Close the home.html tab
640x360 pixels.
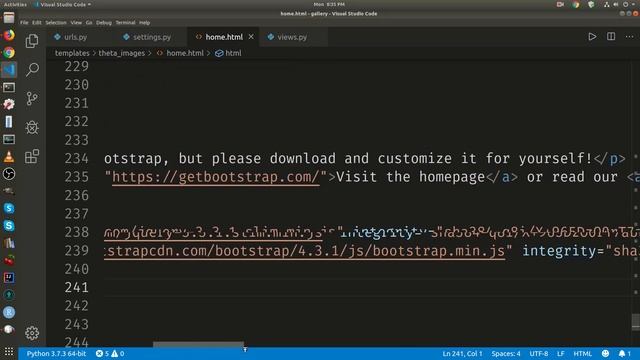click(251, 37)
